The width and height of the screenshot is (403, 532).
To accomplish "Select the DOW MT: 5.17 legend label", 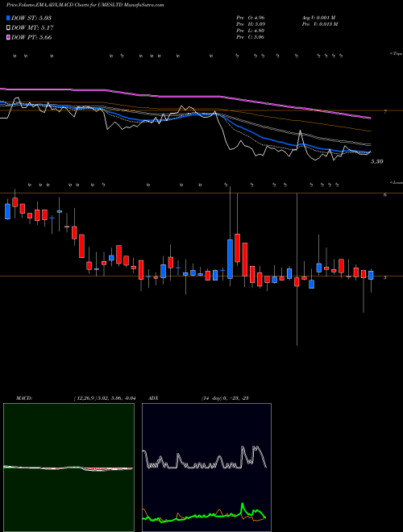I will (32, 28).
